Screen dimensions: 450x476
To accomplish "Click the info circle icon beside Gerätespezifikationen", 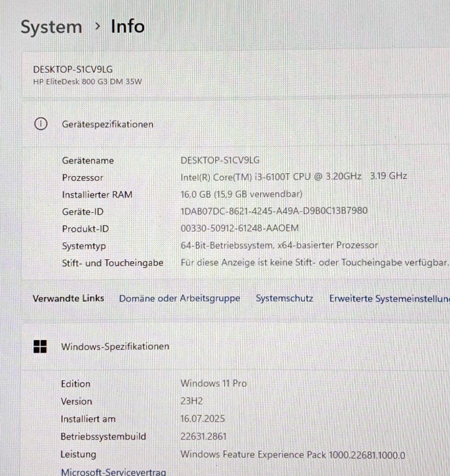I will [x=41, y=124].
